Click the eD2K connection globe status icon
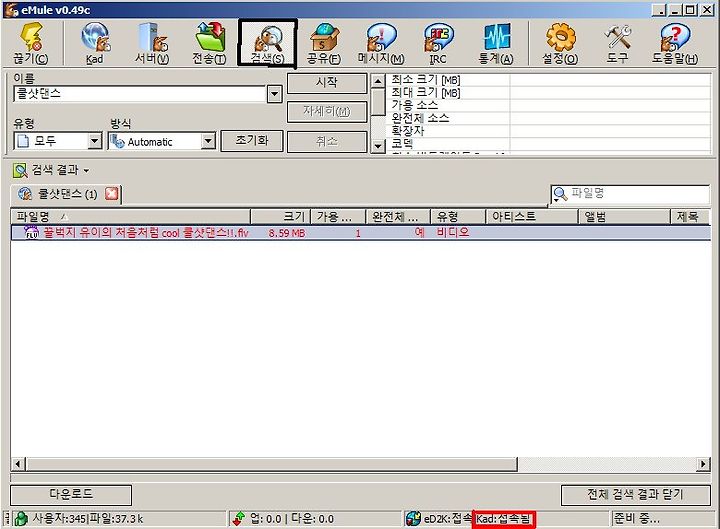720x529 pixels. (x=413, y=518)
